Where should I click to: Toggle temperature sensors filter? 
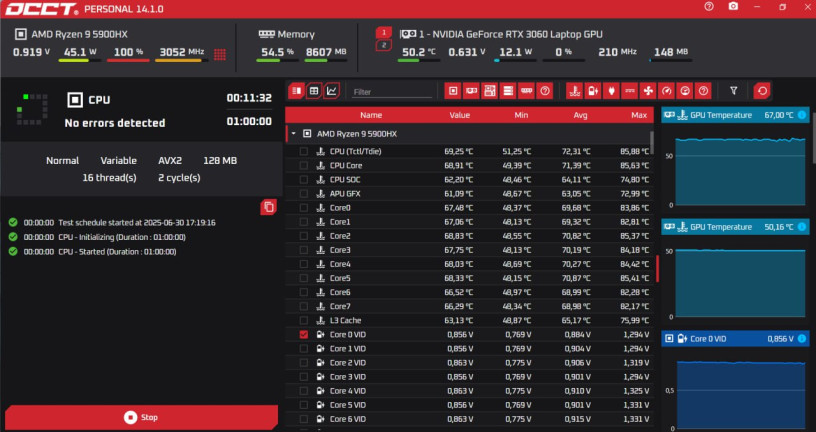[575, 91]
